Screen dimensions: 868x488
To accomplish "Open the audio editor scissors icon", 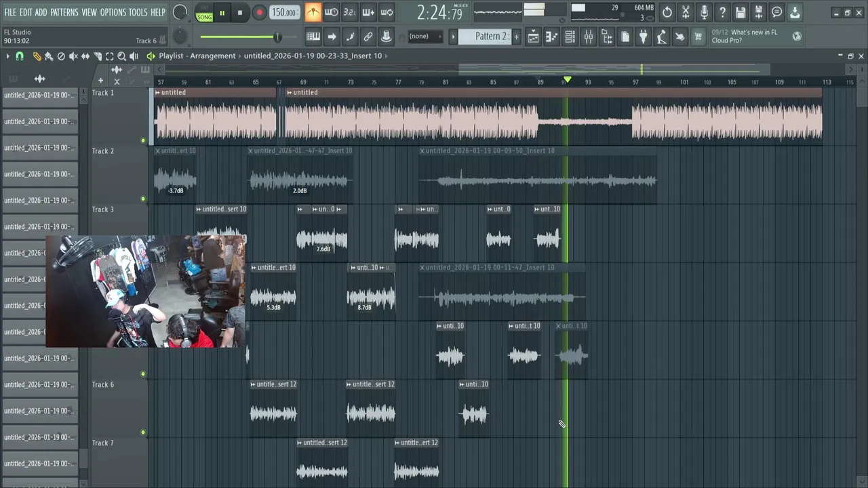I will (x=686, y=12).
